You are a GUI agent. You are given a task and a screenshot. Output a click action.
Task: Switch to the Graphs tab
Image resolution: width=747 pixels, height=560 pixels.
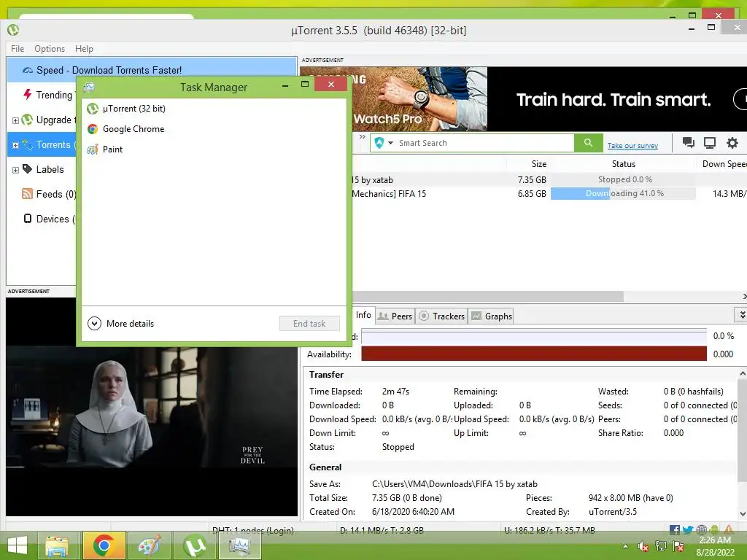coord(492,316)
